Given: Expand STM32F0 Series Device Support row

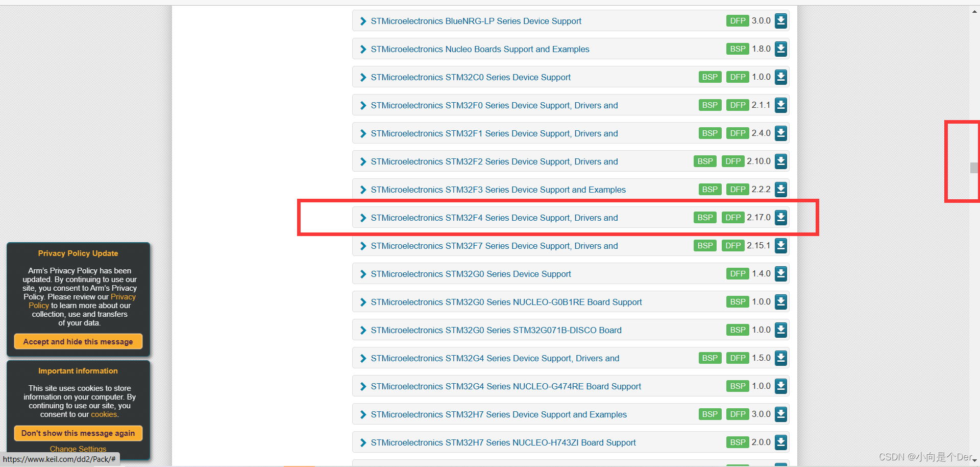Looking at the screenshot, I should (x=363, y=105).
